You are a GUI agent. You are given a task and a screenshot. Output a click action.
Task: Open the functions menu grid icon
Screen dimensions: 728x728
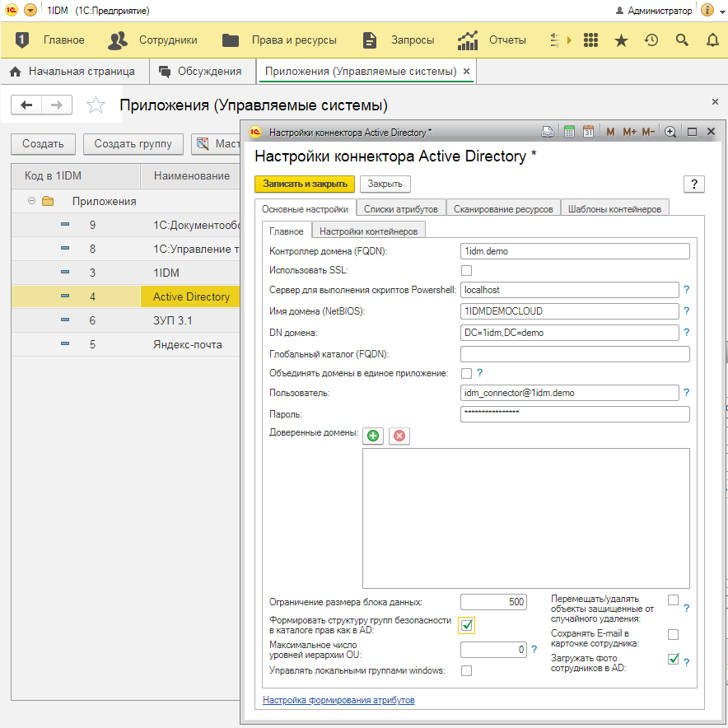click(x=590, y=40)
